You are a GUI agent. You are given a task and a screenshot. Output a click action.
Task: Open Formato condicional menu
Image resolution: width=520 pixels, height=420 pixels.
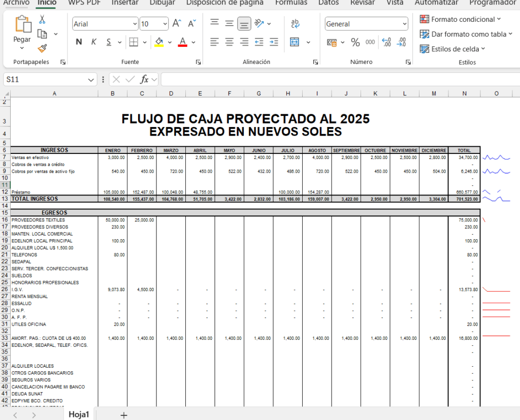click(460, 19)
